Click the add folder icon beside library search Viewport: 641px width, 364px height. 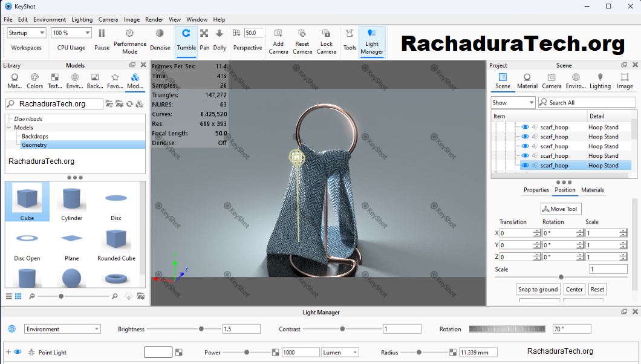109,104
